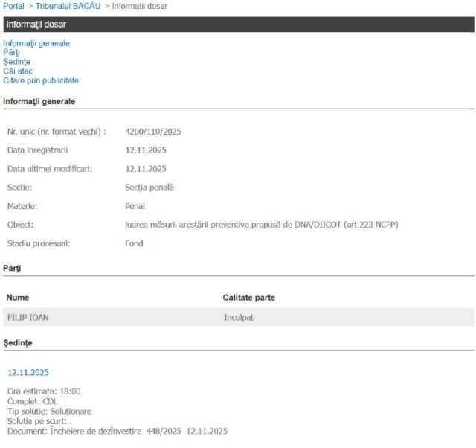Go to Părți via top navigation link

(11, 52)
